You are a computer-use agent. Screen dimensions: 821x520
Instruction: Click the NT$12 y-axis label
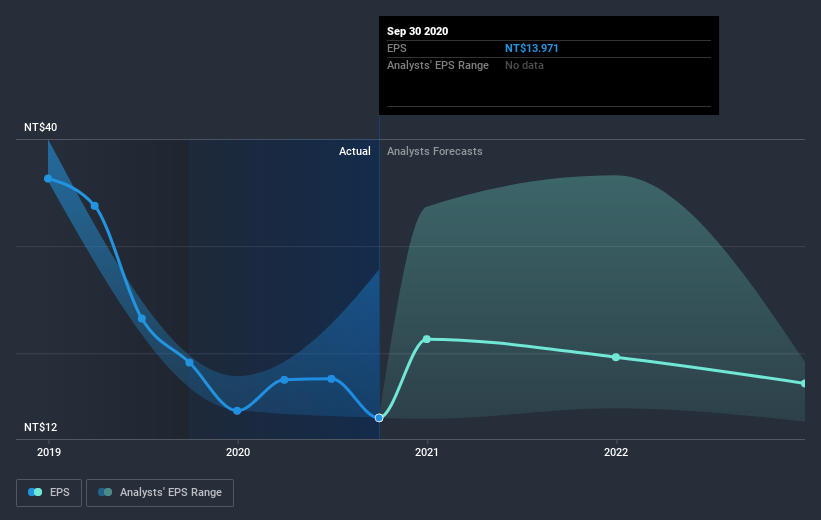(40, 427)
